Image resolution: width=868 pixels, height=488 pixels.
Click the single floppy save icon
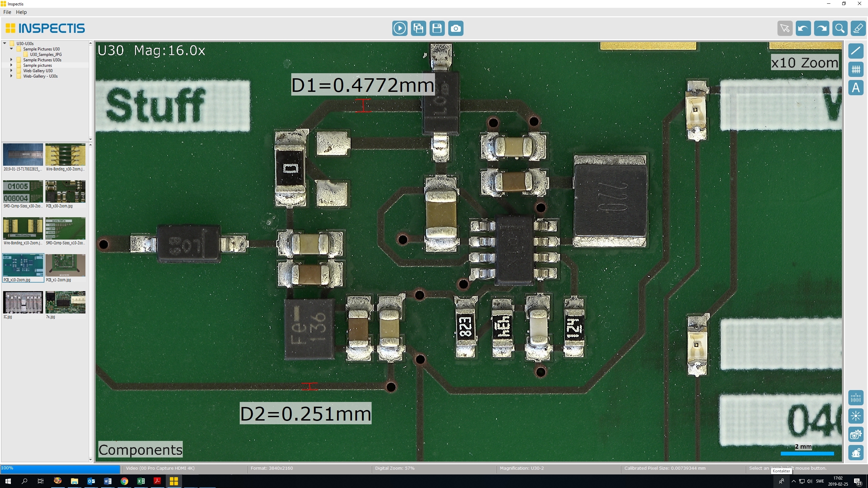(437, 28)
